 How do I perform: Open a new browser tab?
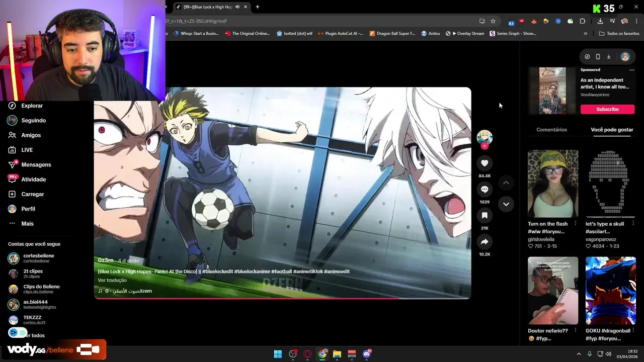pyautogui.click(x=258, y=7)
